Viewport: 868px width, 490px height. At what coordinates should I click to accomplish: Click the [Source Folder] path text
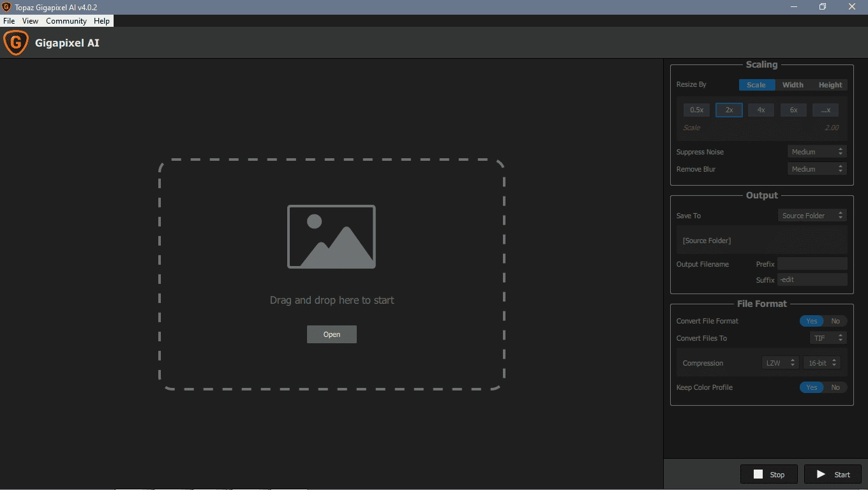(707, 241)
